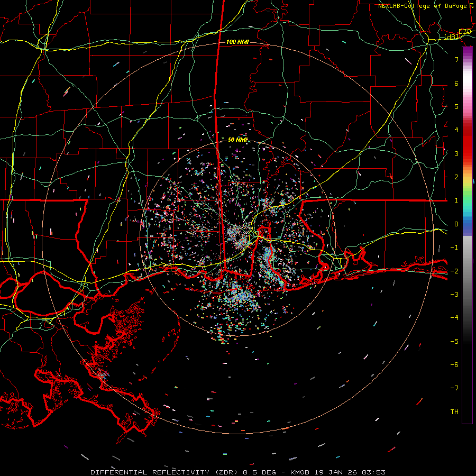Click the 'TH' scale label

point(454,412)
